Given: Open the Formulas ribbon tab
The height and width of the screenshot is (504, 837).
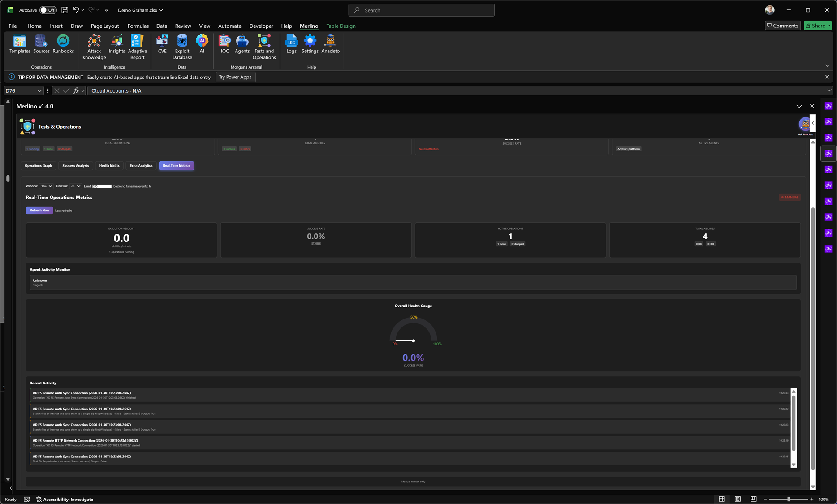Looking at the screenshot, I should click(x=138, y=26).
